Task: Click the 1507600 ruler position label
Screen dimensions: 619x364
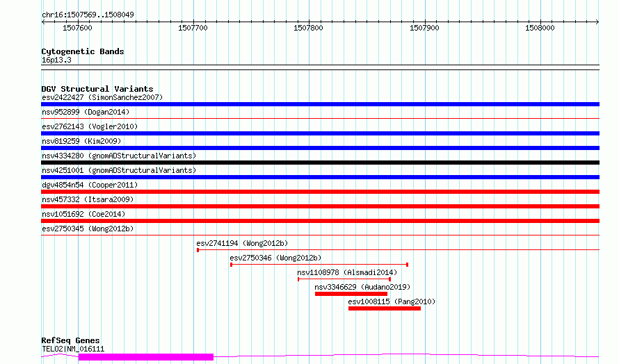Action: (x=77, y=28)
